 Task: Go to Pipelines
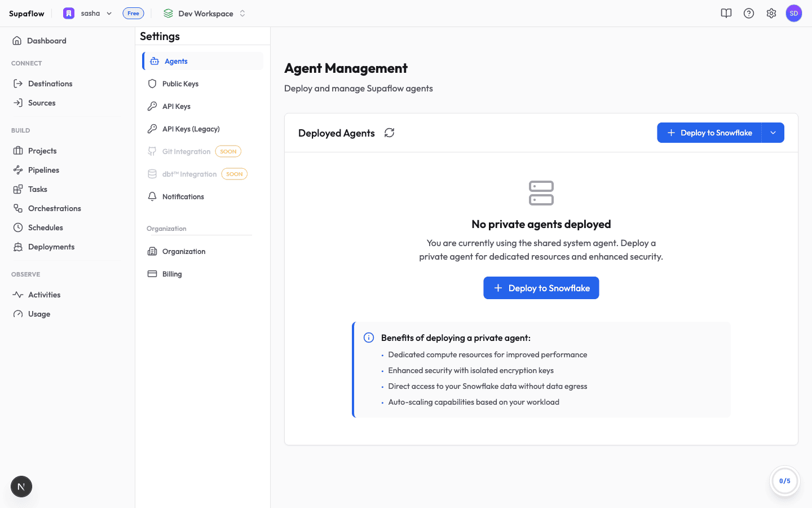pos(68,170)
